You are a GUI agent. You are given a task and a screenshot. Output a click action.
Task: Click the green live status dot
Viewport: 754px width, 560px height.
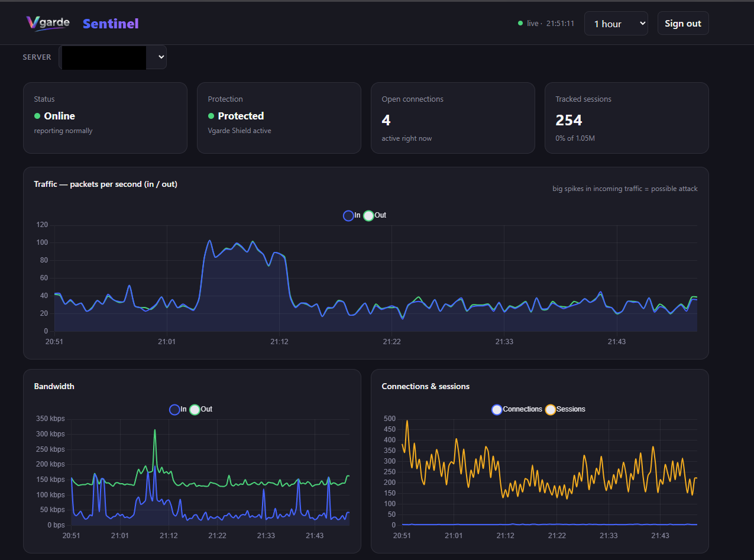tap(520, 24)
